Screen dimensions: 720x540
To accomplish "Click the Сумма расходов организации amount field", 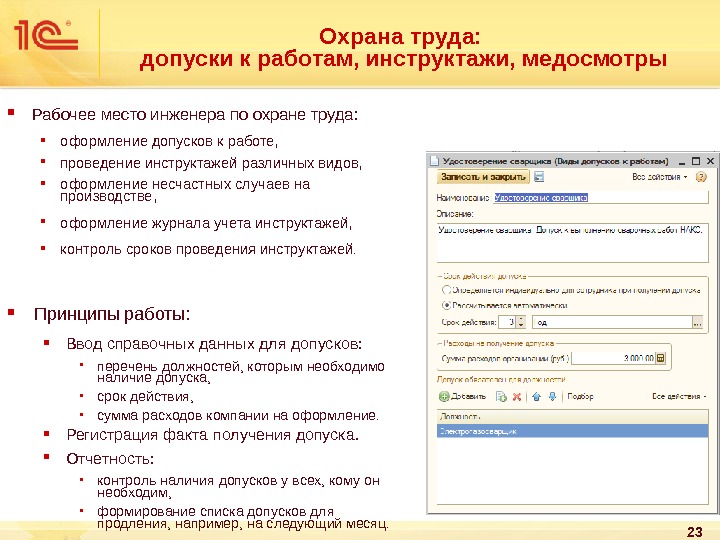I will (x=613, y=358).
